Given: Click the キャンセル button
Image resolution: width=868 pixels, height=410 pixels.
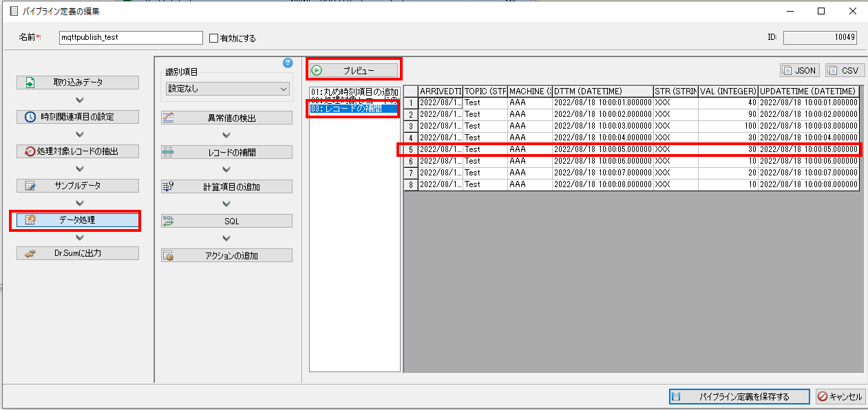Looking at the screenshot, I should [x=840, y=396].
